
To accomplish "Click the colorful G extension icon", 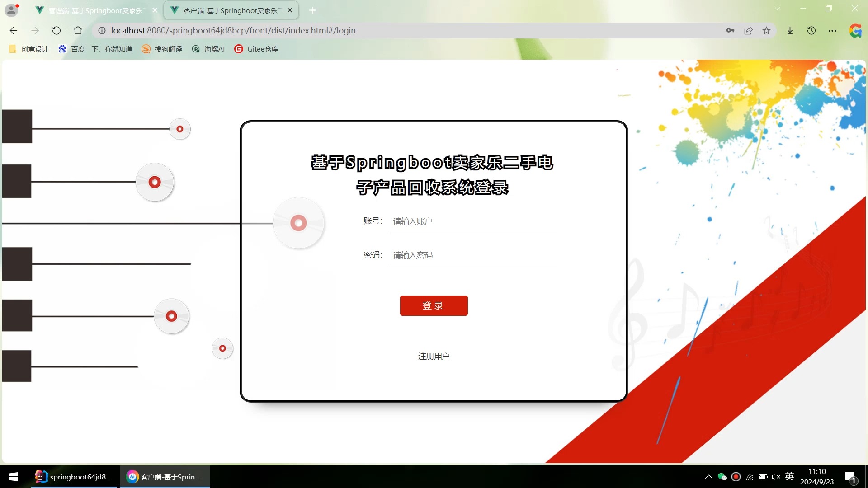I will pos(855,30).
